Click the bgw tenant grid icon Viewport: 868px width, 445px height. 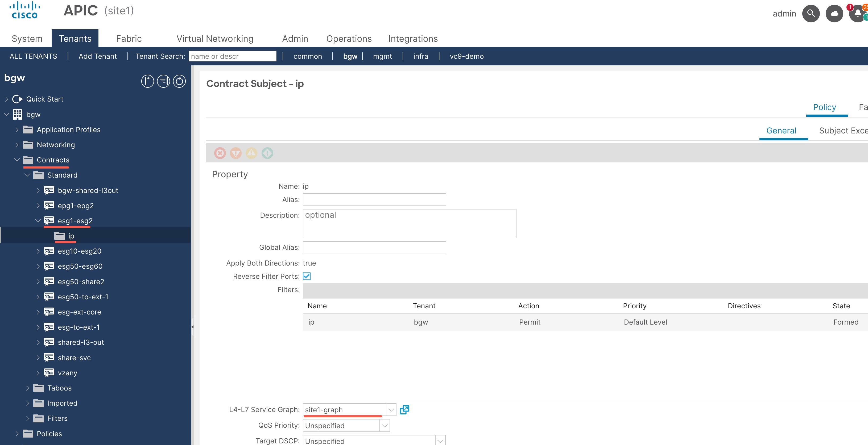point(18,115)
